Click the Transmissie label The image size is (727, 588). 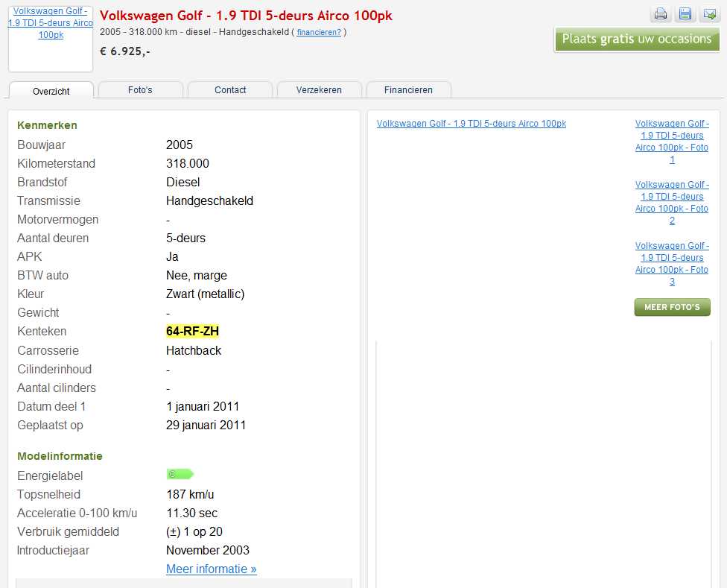tap(48, 200)
